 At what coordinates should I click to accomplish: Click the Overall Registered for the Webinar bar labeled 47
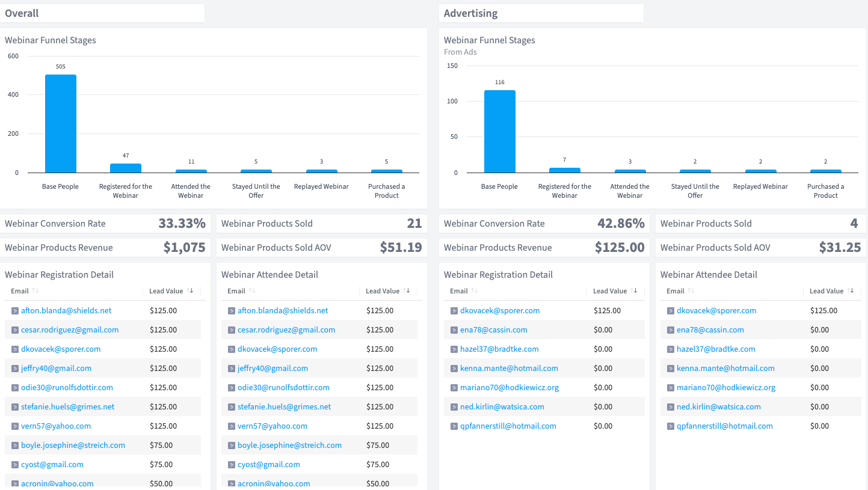[126, 168]
